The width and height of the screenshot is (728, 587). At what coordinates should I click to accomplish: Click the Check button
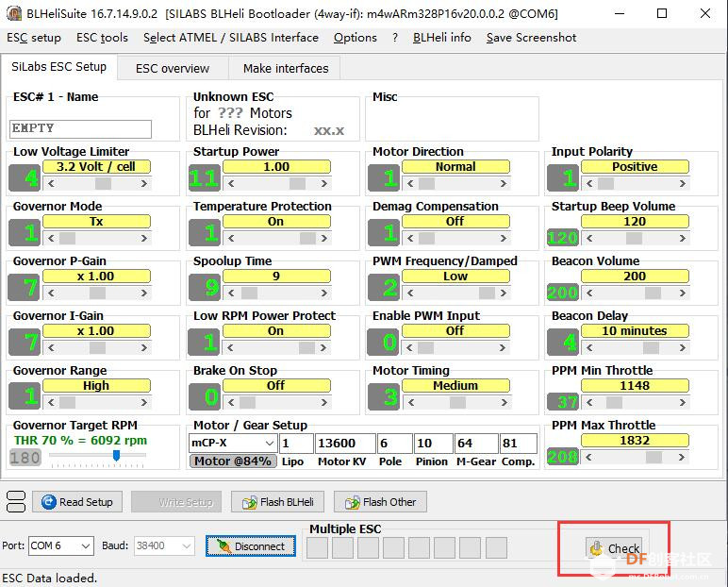(616, 548)
